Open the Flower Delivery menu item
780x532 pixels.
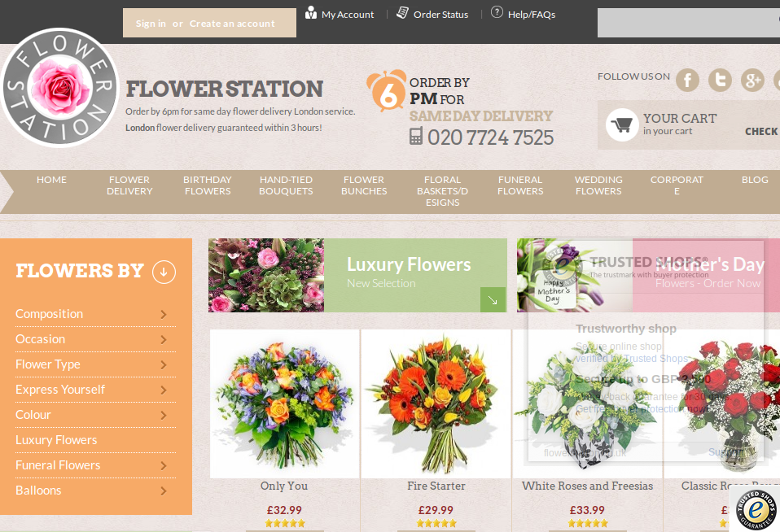pyautogui.click(x=129, y=185)
